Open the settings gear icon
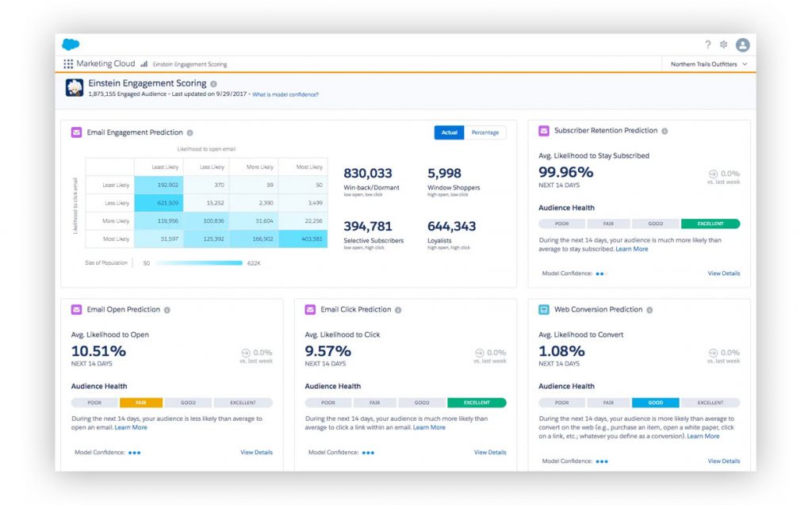This screenshot has height=505, width=812. pos(723,44)
